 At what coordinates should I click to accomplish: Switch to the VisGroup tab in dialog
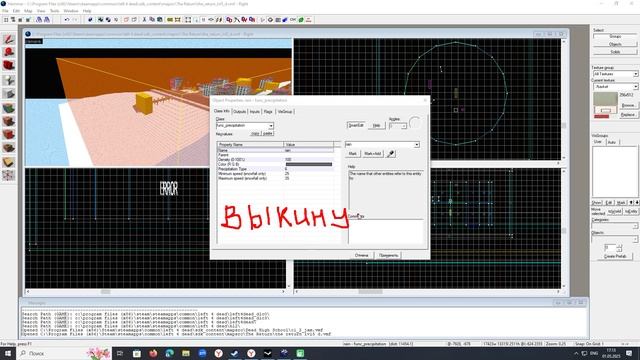pyautogui.click(x=285, y=111)
